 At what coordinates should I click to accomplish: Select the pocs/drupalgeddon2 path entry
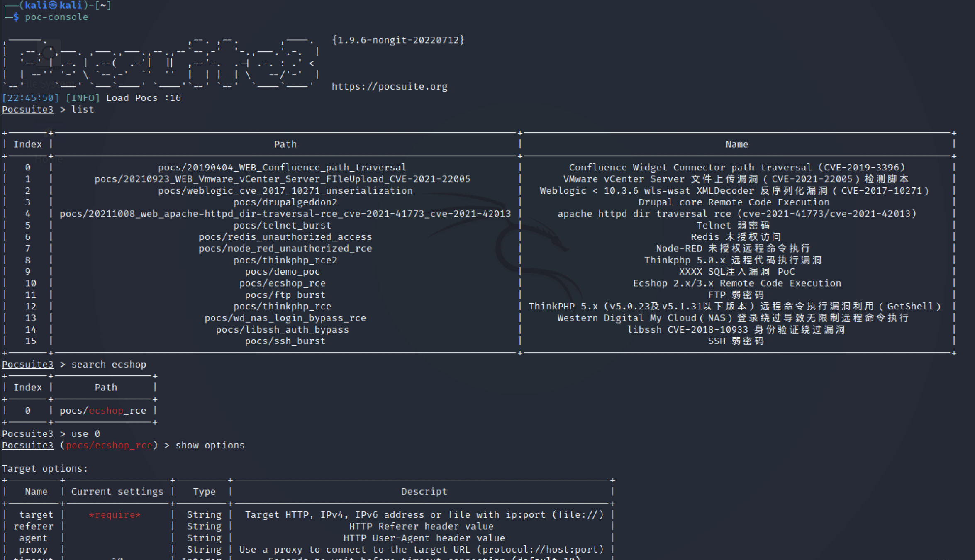285,202
